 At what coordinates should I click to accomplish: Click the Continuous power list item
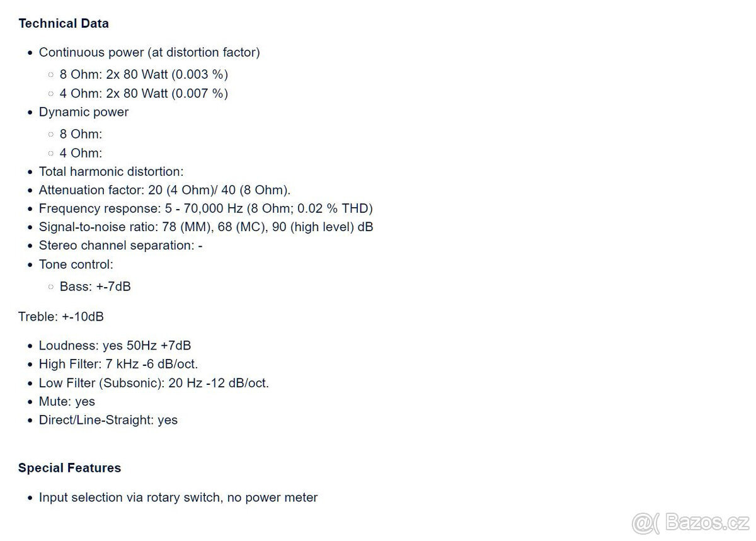(x=149, y=52)
